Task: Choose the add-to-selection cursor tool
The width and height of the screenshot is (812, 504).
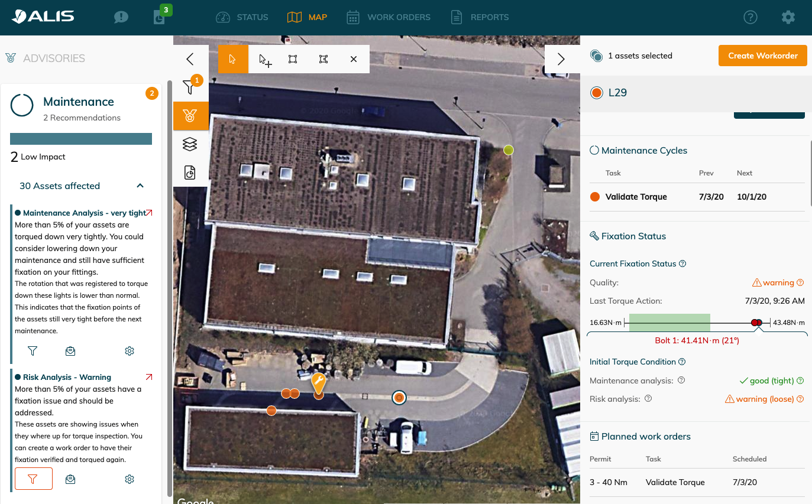Action: (265, 60)
